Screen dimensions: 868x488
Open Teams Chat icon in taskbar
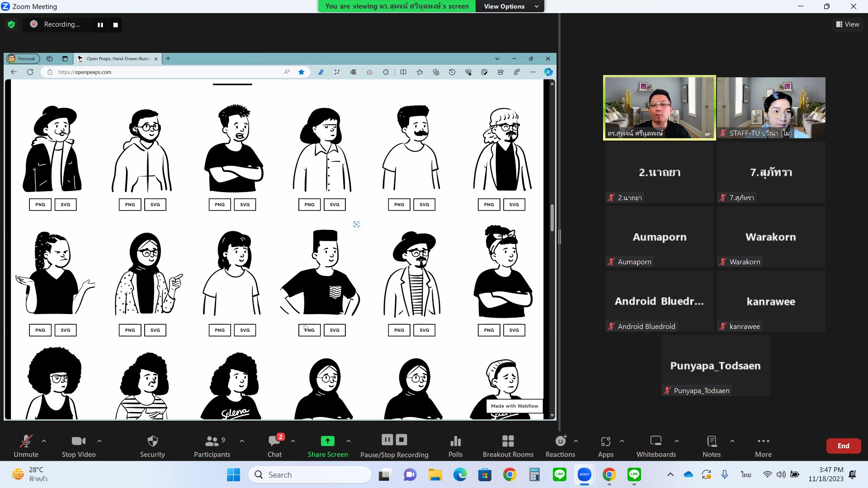coord(410,475)
